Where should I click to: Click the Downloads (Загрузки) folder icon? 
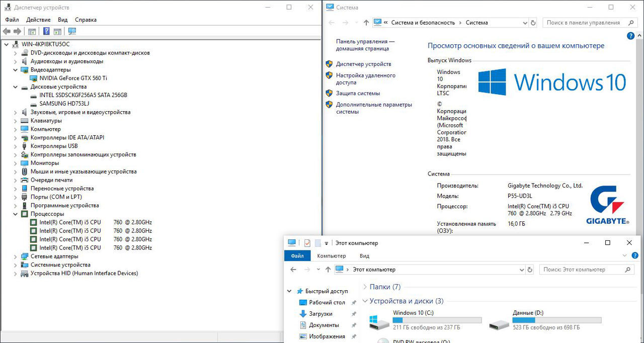pyautogui.click(x=303, y=313)
